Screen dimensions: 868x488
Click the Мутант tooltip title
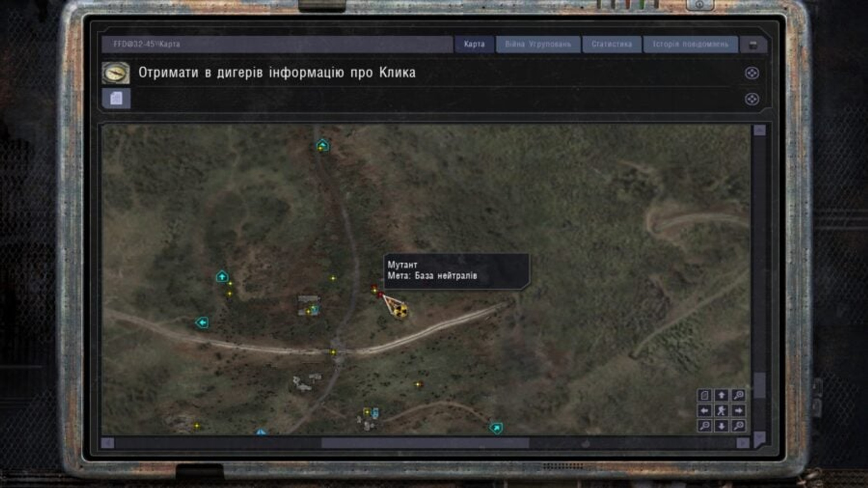pyautogui.click(x=402, y=265)
